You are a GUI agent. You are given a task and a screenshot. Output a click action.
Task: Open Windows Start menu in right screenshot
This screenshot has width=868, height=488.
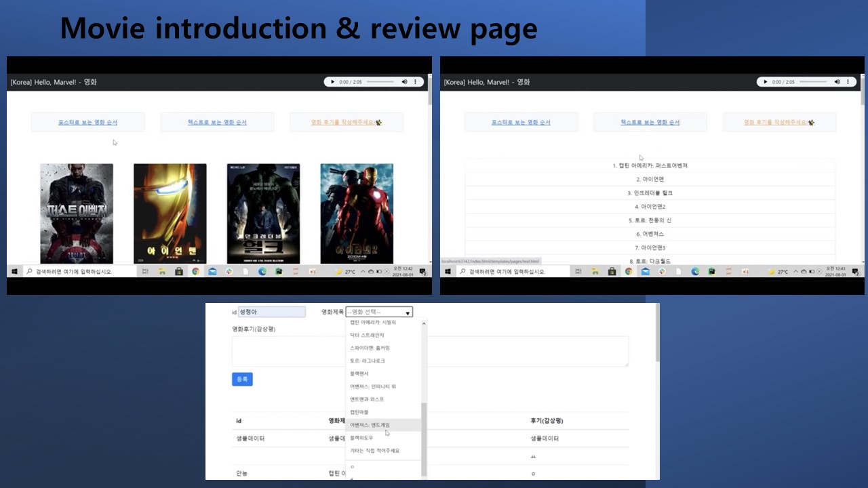[x=448, y=271]
